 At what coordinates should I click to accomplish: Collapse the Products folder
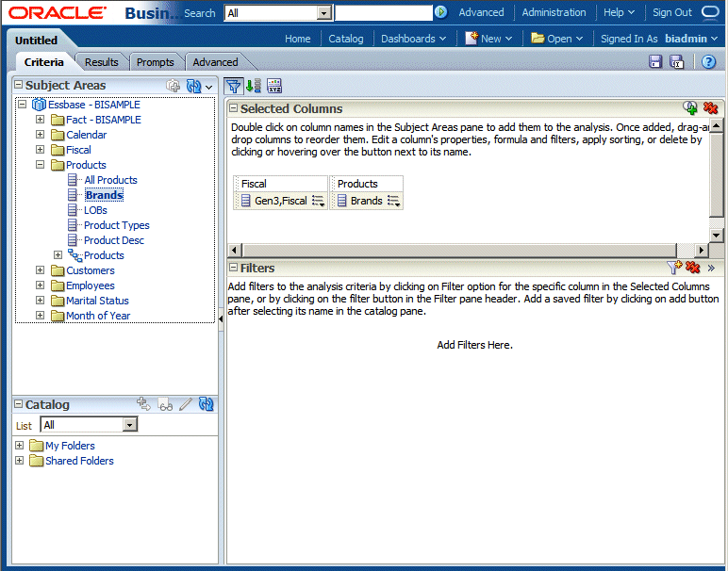coord(41,165)
